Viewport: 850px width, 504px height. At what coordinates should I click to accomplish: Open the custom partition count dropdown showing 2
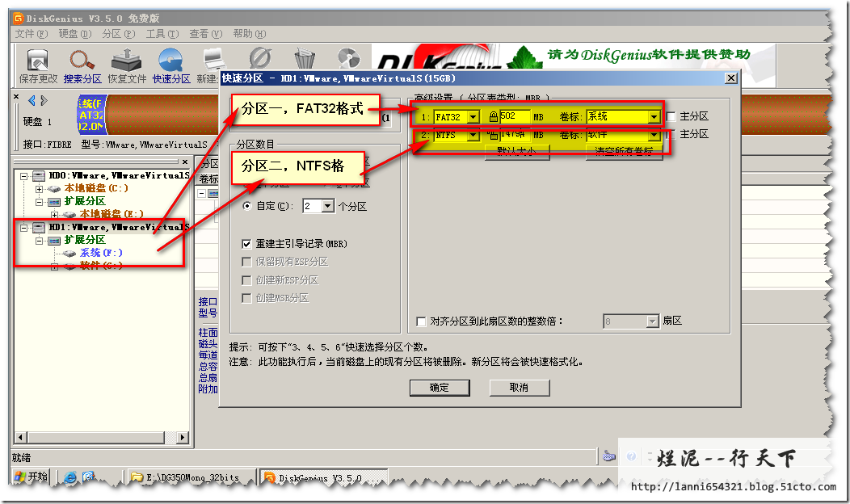pyautogui.click(x=328, y=206)
